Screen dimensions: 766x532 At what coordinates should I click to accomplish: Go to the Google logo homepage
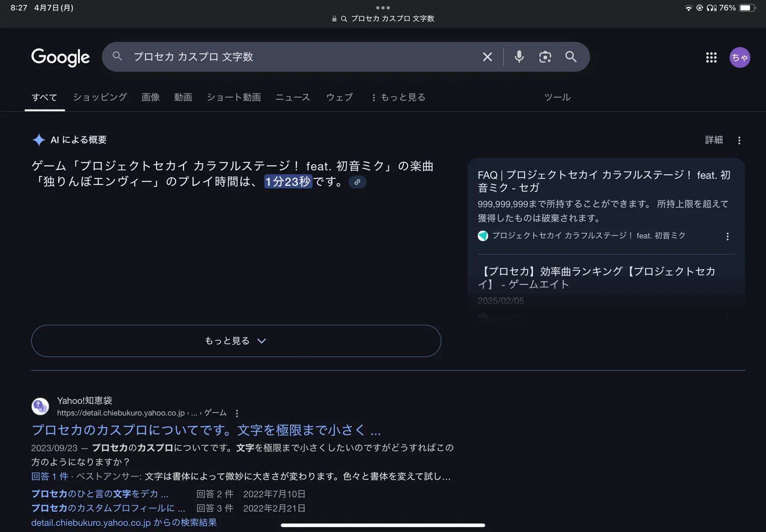(60, 57)
